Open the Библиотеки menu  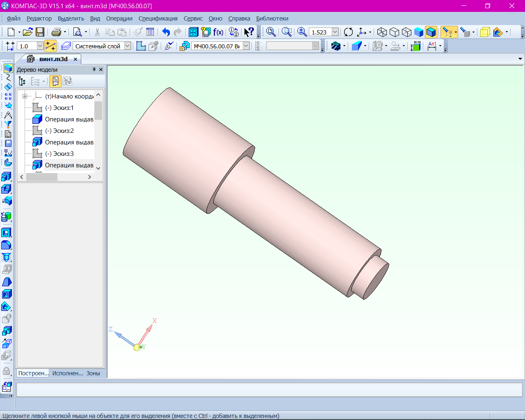(272, 18)
